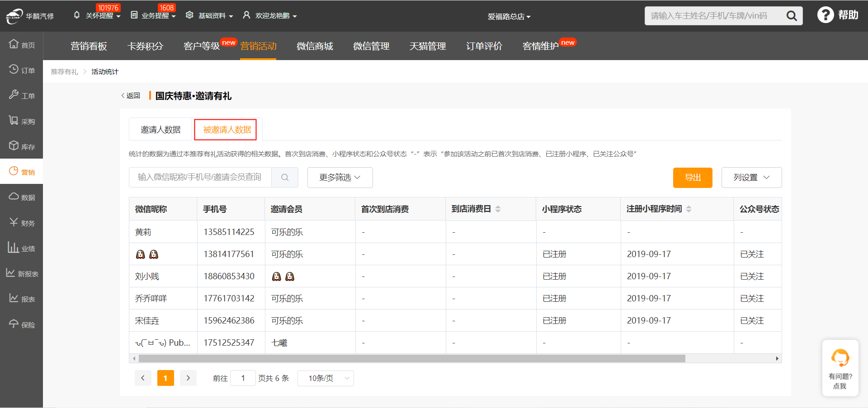
Task: Click page number 1 button
Action: (x=165, y=378)
